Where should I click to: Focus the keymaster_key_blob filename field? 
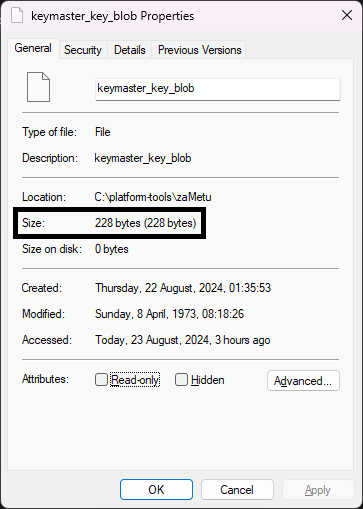pos(218,89)
